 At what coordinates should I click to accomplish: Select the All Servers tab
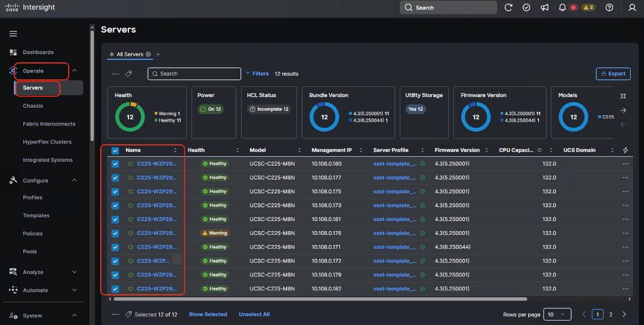(130, 55)
